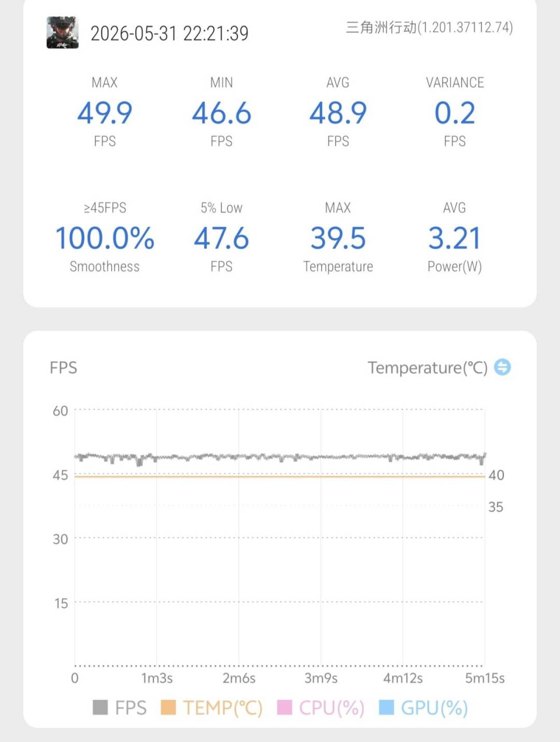Tap the game title and version text
The width and height of the screenshot is (560, 742).
(x=429, y=27)
